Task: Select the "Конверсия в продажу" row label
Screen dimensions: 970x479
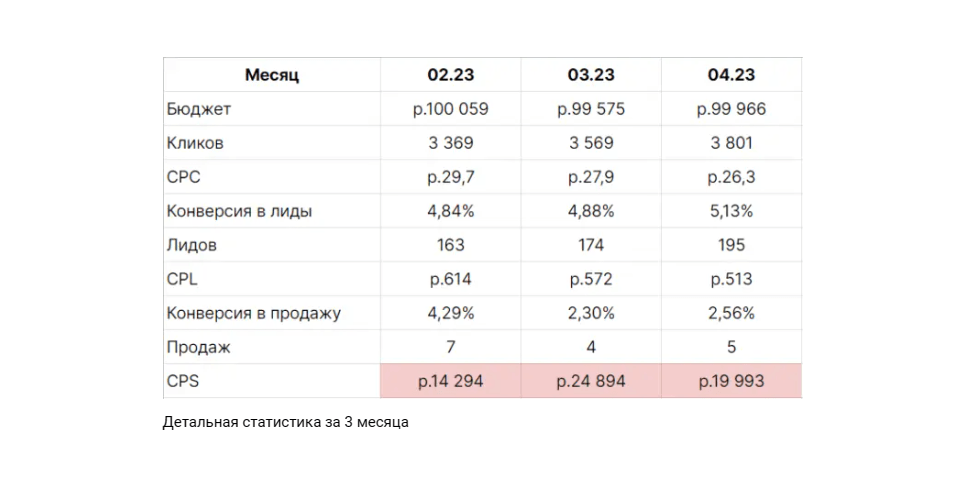Action: click(x=254, y=313)
